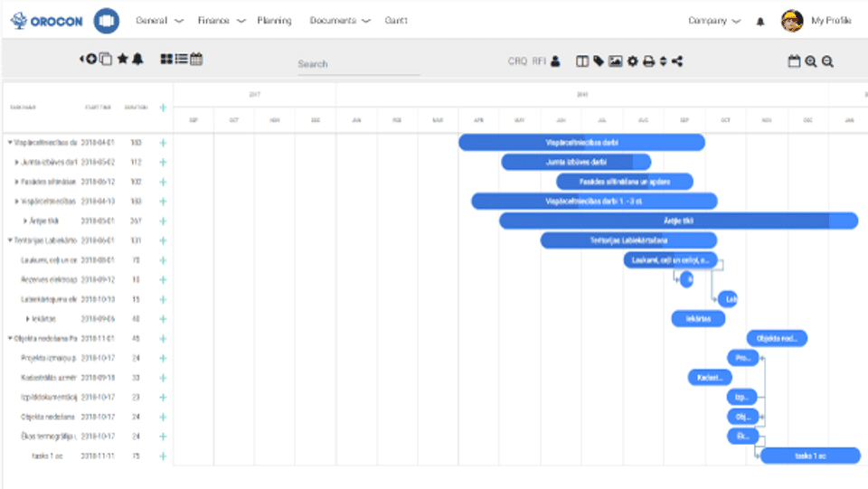Select the Laukumi, ceļi row name
Image resolution: width=868 pixels, height=489 pixels.
pyautogui.click(x=49, y=260)
